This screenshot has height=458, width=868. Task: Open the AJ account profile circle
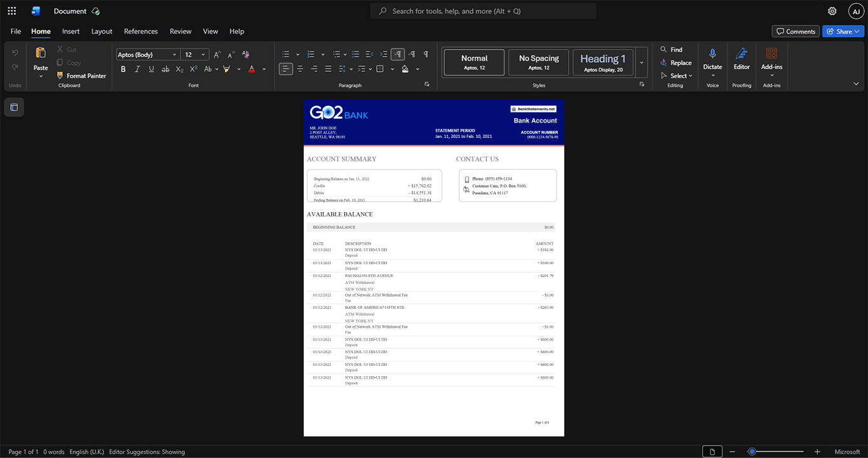(856, 11)
